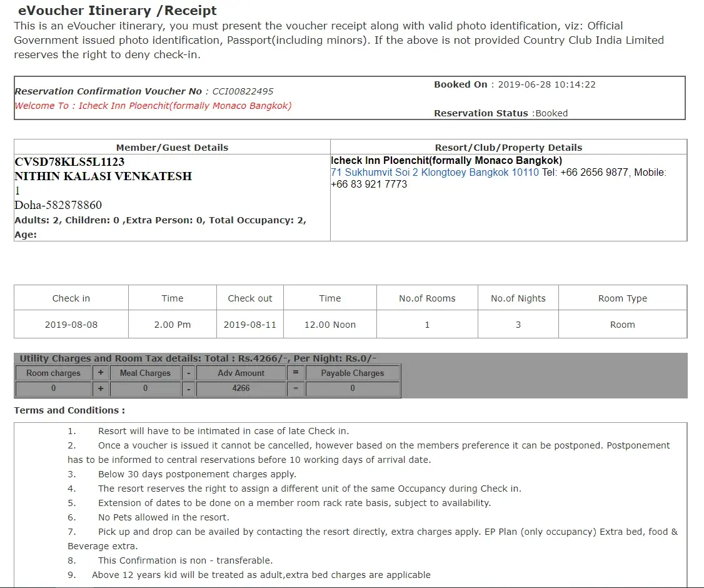Click the Room charges cell

click(53, 373)
